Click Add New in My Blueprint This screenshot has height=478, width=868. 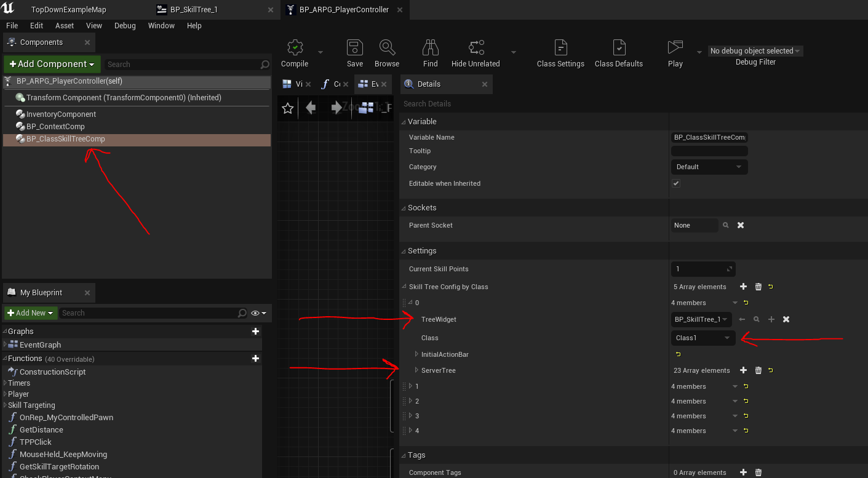[31, 313]
